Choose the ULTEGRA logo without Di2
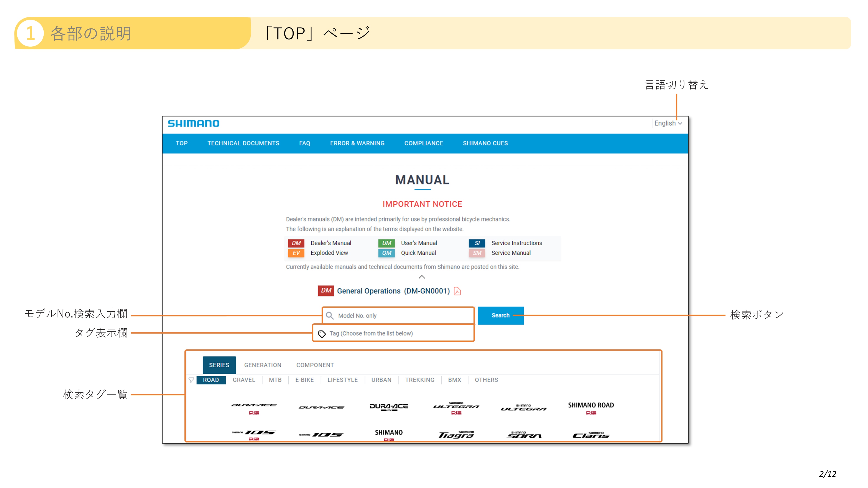The height and width of the screenshot is (488, 868). pos(523,408)
